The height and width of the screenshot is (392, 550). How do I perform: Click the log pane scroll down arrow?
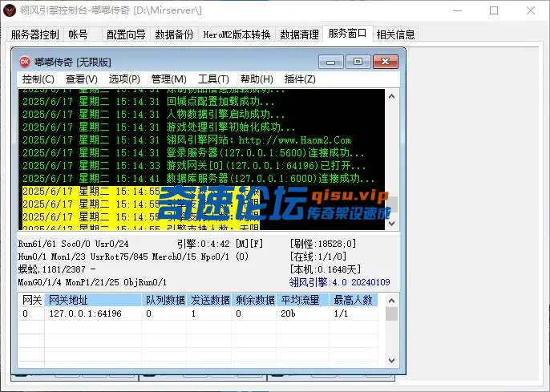point(392,224)
